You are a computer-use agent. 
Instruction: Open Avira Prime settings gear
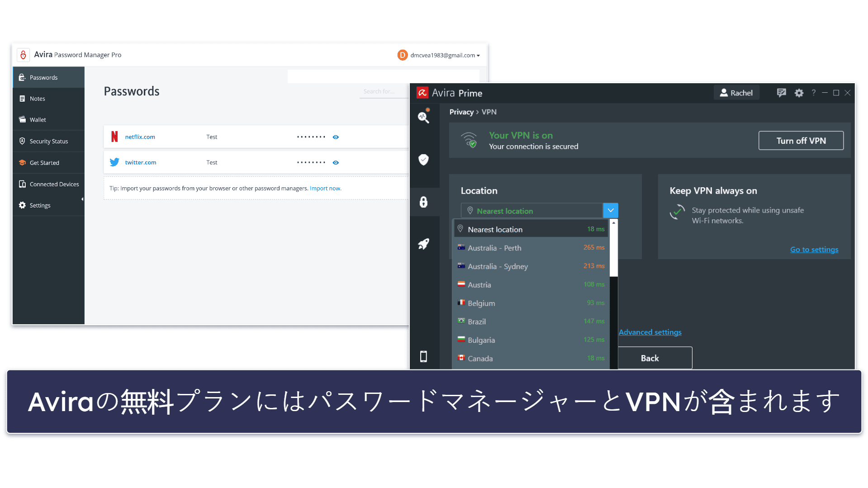799,93
